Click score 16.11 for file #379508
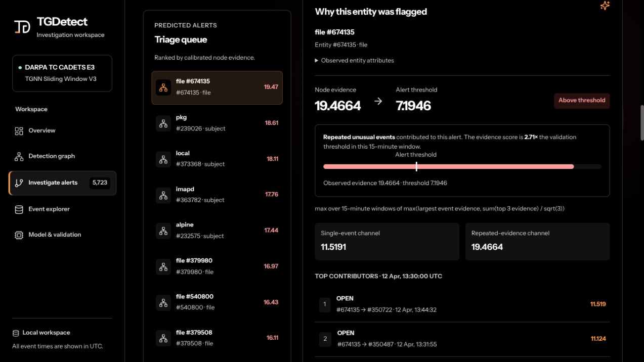This screenshot has height=362, width=644. 272,338
